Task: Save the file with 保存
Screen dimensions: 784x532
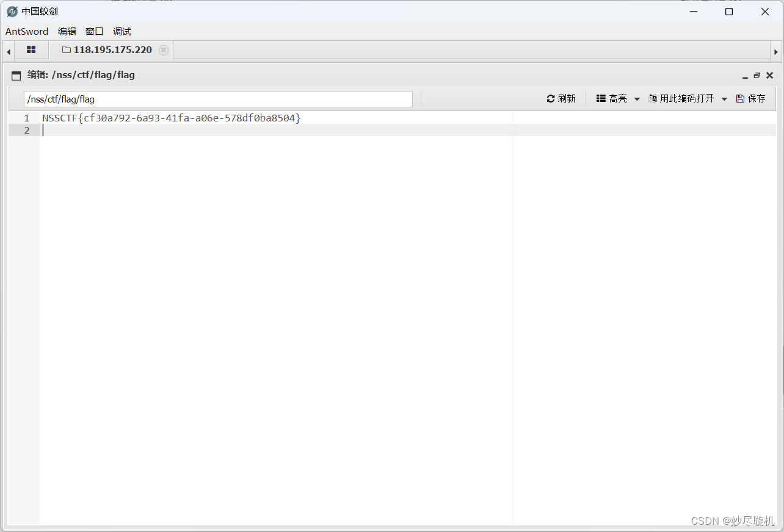Action: pos(751,98)
